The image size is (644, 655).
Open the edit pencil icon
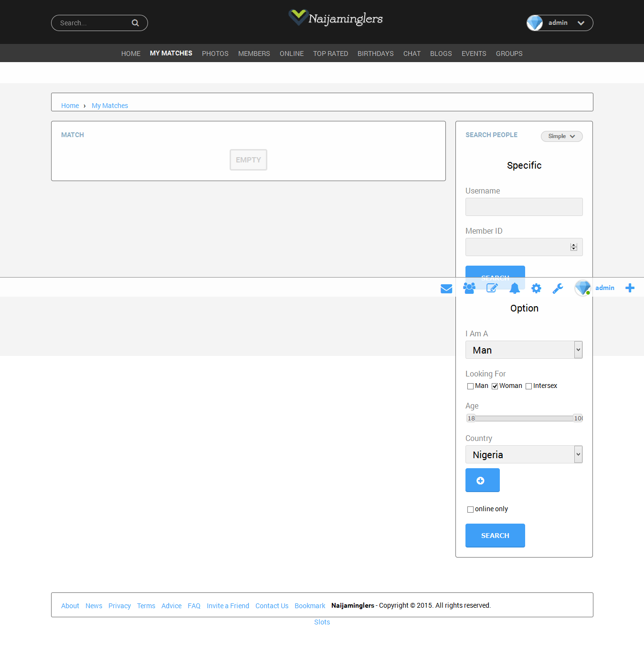click(x=492, y=288)
